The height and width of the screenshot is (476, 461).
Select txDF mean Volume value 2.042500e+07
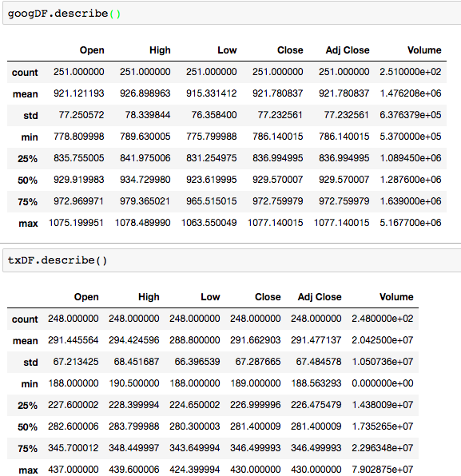383,340
